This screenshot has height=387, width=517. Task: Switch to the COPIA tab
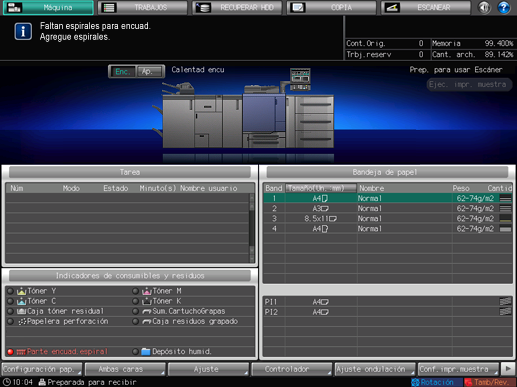(332, 7)
